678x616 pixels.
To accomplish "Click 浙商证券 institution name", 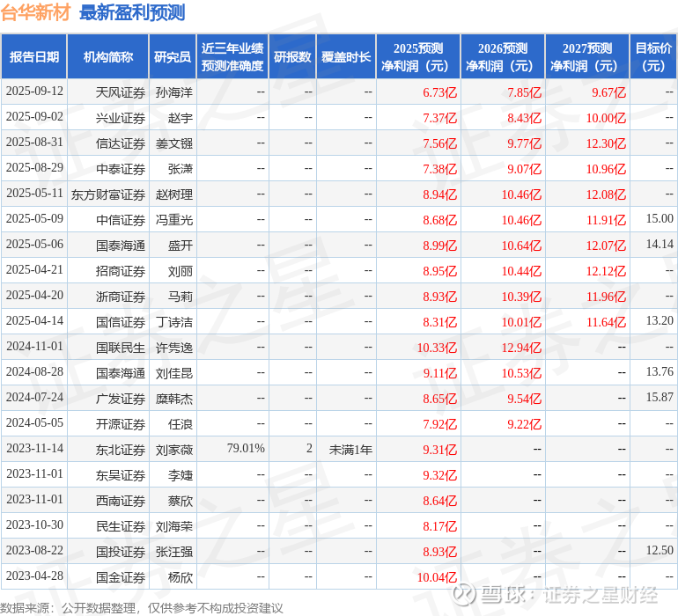I will pos(121,297).
